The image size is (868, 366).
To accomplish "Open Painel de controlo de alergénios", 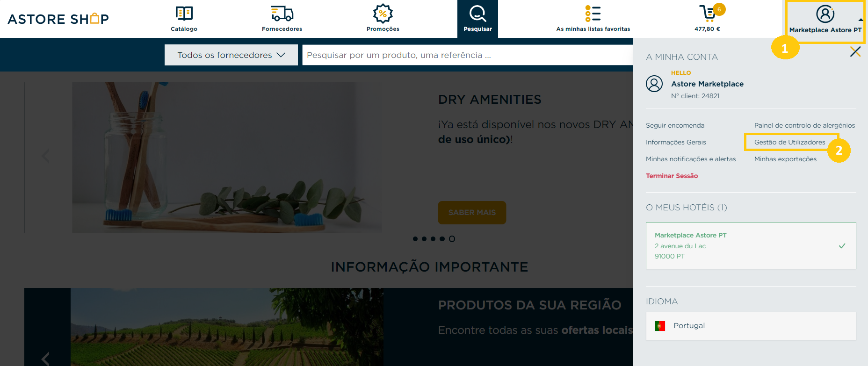I will [x=804, y=125].
